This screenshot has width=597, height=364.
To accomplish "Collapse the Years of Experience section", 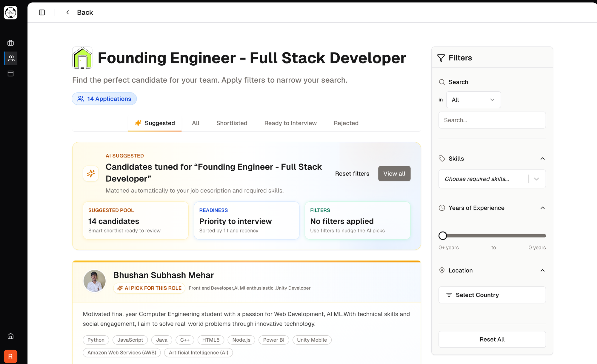I will 542,208.
